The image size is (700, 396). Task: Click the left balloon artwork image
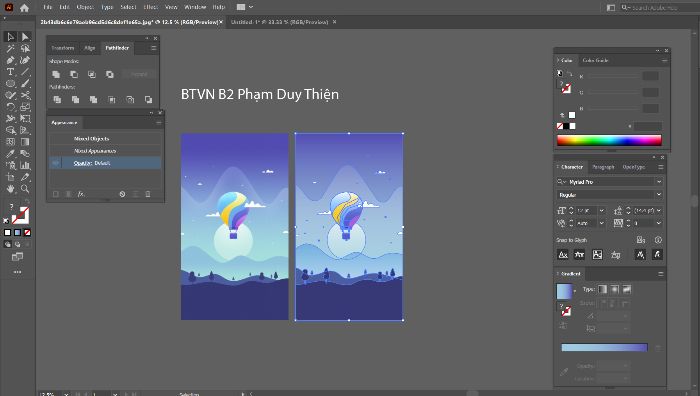[234, 227]
